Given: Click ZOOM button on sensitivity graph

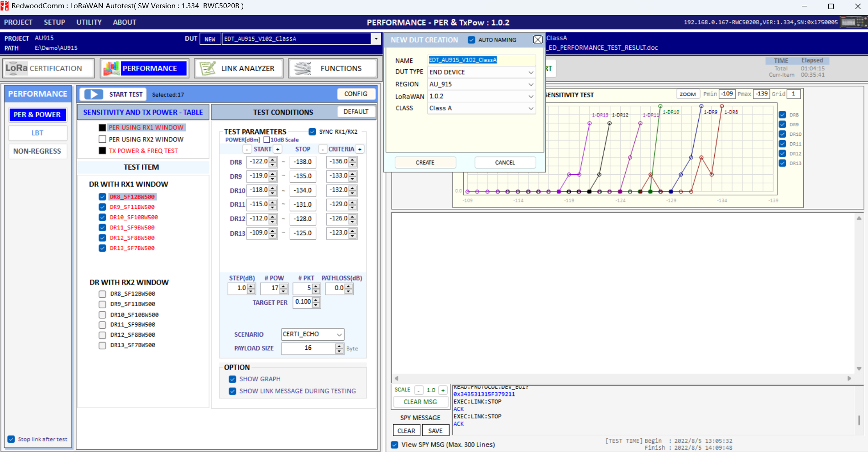Looking at the screenshot, I should coord(688,94).
